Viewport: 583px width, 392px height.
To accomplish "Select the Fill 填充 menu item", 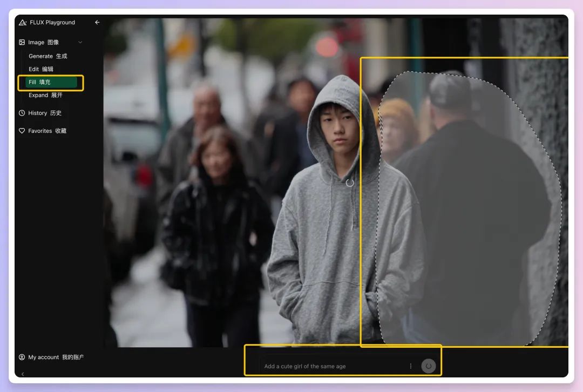I will pos(51,82).
